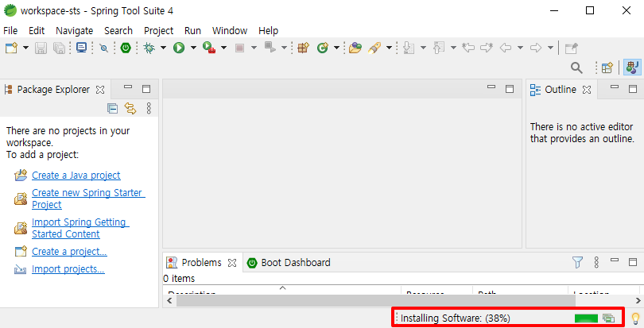Click the Save All icon
Screen dimensions: 644x328
coord(59,48)
